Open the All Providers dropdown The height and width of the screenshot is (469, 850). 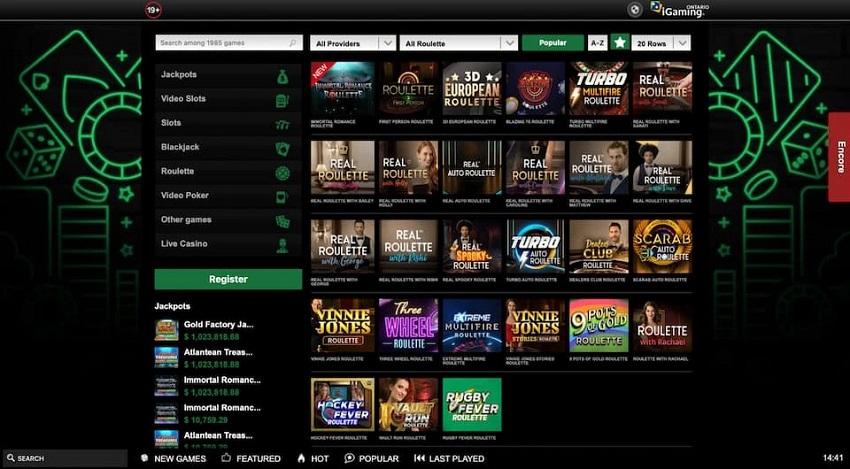coord(353,43)
